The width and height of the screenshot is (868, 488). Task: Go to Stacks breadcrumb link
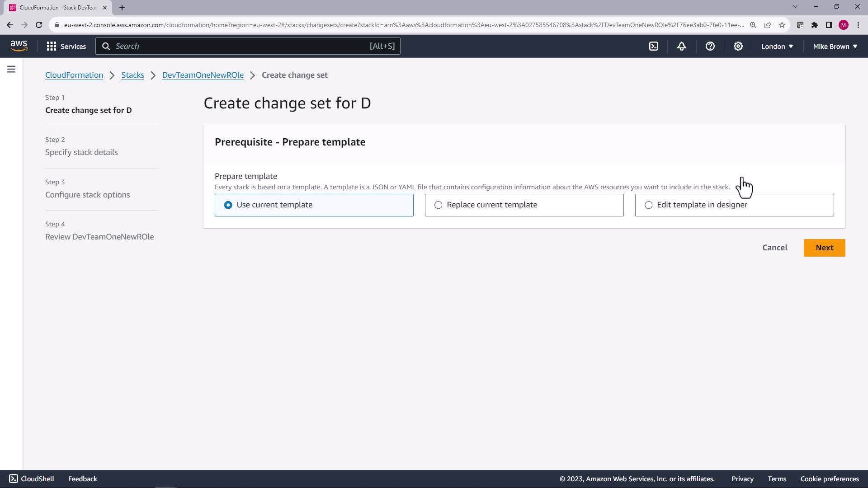pyautogui.click(x=132, y=75)
